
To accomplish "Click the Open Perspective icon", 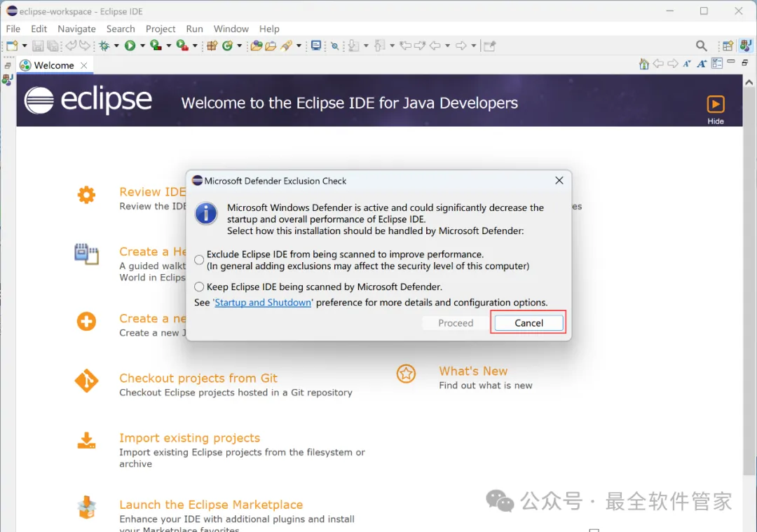I will pos(728,46).
